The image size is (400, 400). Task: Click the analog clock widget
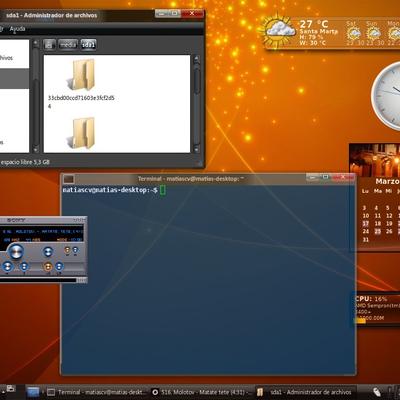pos(386,96)
